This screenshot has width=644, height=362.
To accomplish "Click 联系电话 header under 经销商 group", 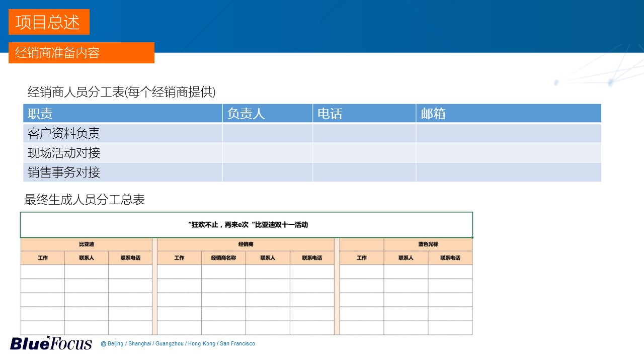I will [312, 258].
